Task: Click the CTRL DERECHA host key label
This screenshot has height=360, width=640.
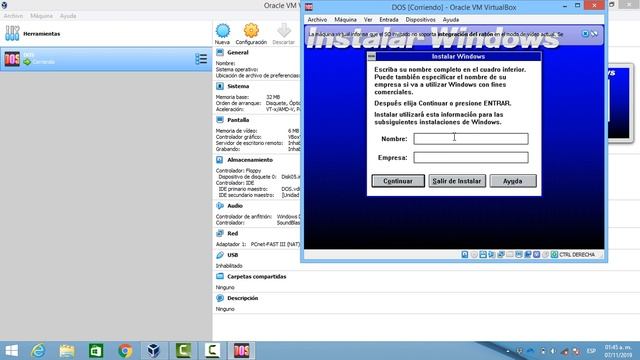Action: coord(577,254)
